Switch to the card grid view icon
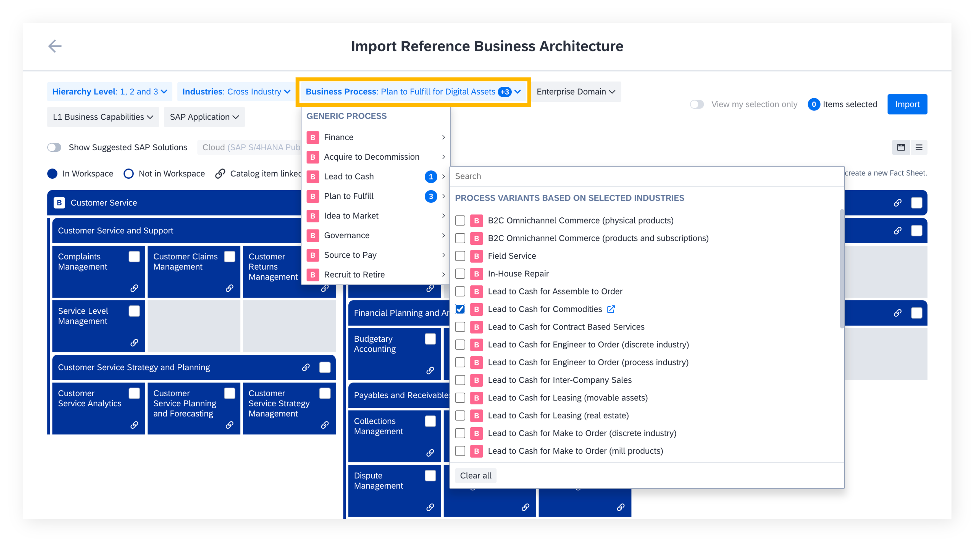 coord(900,147)
